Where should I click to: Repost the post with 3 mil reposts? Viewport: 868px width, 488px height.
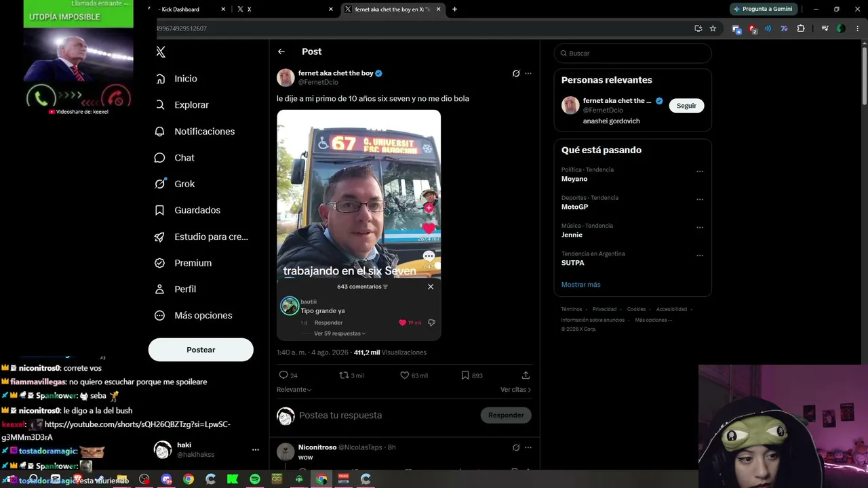(344, 375)
